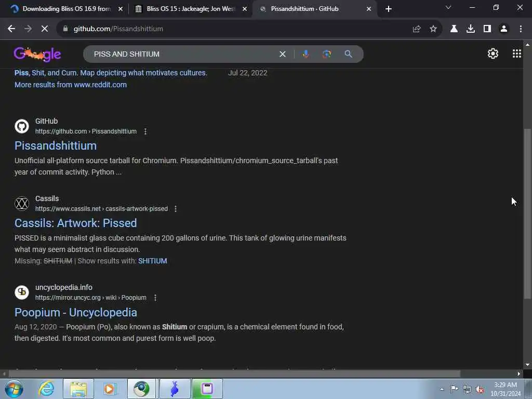
Task: Go back using the browser back arrow
Action: click(x=11, y=29)
